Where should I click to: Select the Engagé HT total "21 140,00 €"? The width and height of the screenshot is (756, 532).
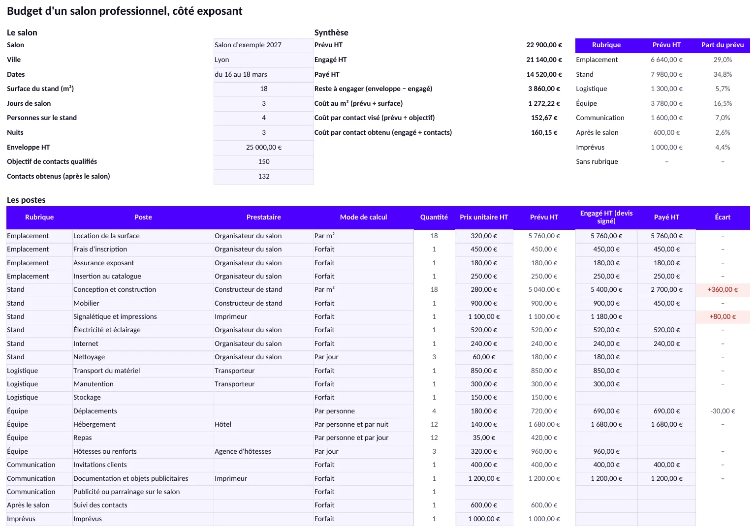544,60
